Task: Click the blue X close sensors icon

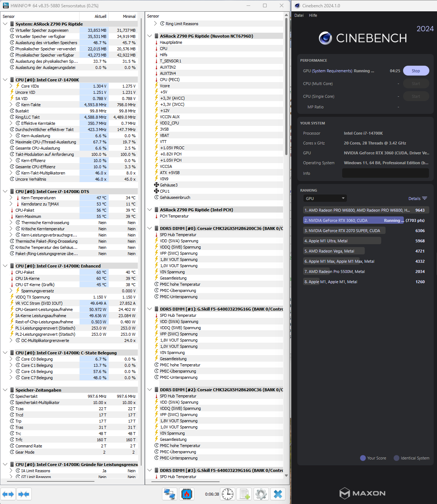Action: pyautogui.click(x=278, y=494)
